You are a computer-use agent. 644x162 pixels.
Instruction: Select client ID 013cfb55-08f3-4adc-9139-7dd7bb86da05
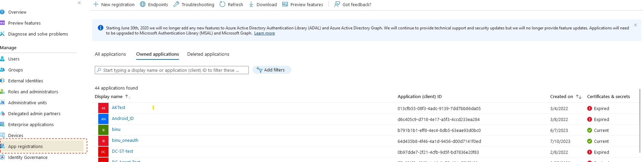pos(439,109)
